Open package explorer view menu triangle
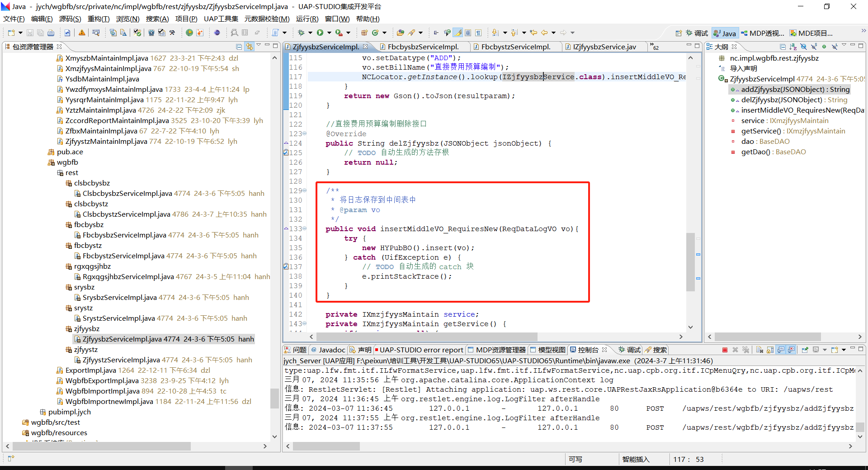The image size is (868, 470). coord(259,46)
